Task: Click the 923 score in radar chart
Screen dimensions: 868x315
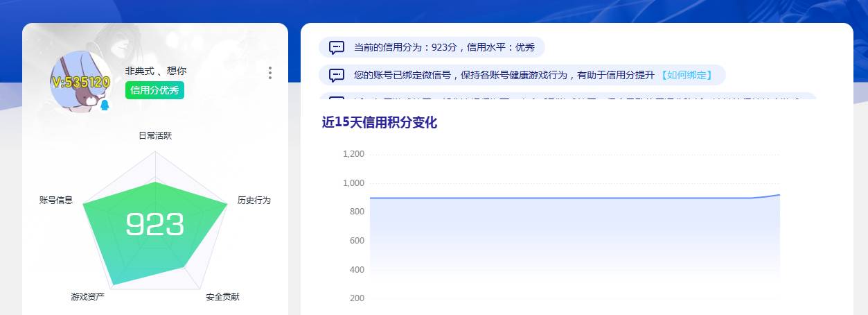Action: pos(154,224)
